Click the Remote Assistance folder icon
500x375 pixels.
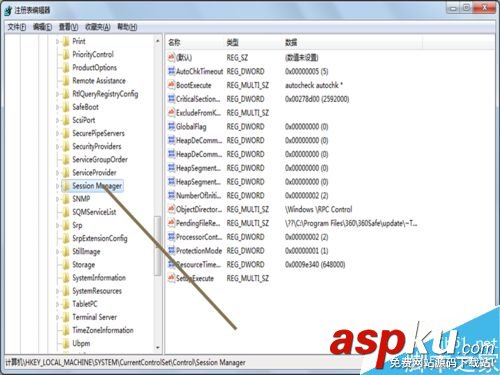66,81
